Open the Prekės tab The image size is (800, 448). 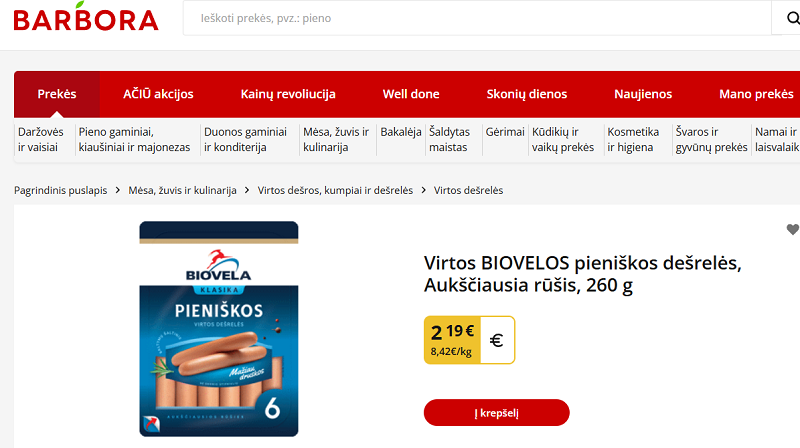pyautogui.click(x=57, y=94)
